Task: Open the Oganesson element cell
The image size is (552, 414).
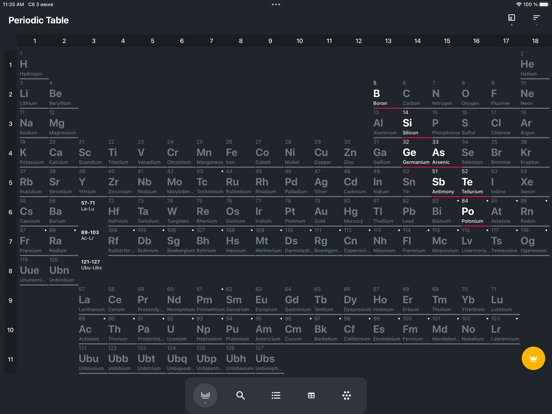Action: [x=534, y=241]
